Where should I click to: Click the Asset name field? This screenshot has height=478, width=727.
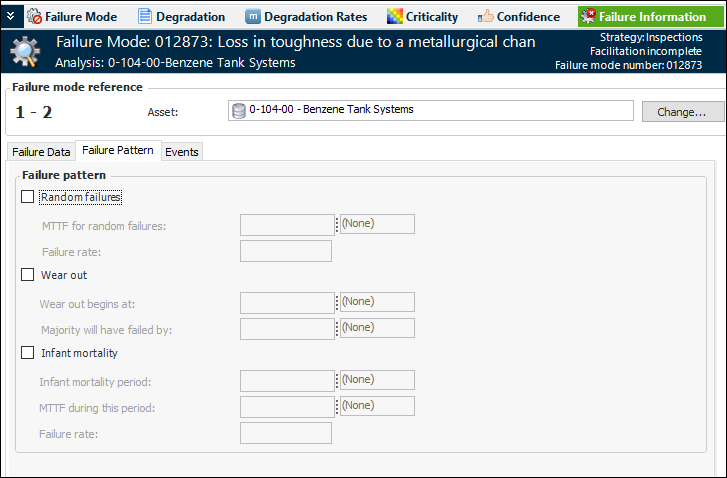click(431, 111)
